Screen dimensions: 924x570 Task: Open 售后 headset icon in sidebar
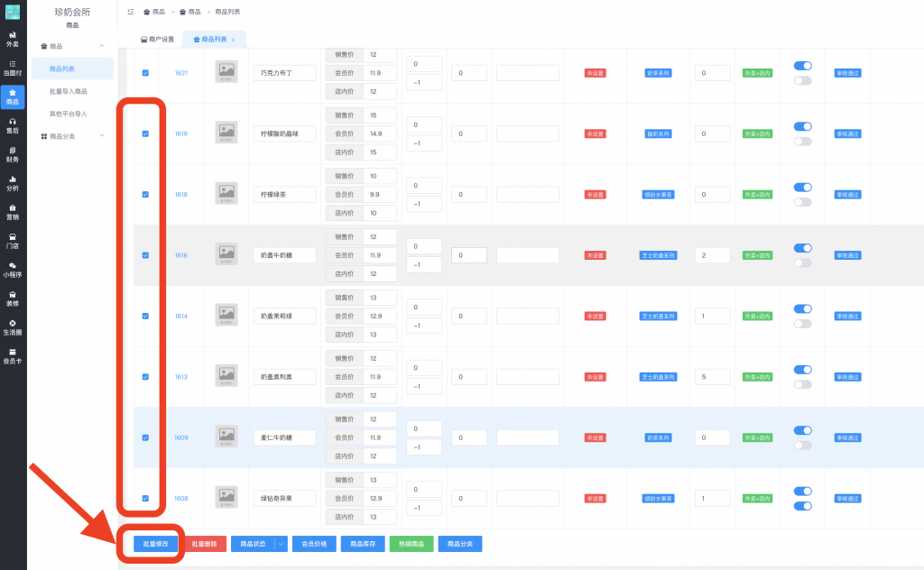13,125
